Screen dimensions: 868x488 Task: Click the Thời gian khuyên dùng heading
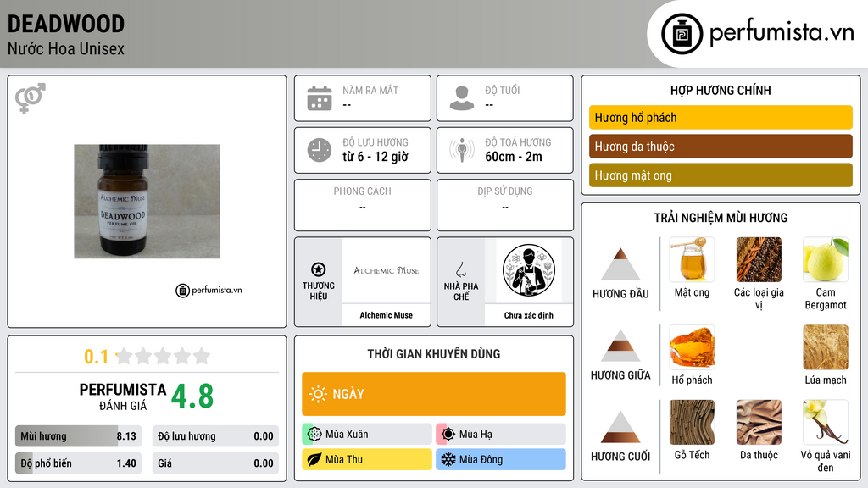click(x=434, y=353)
